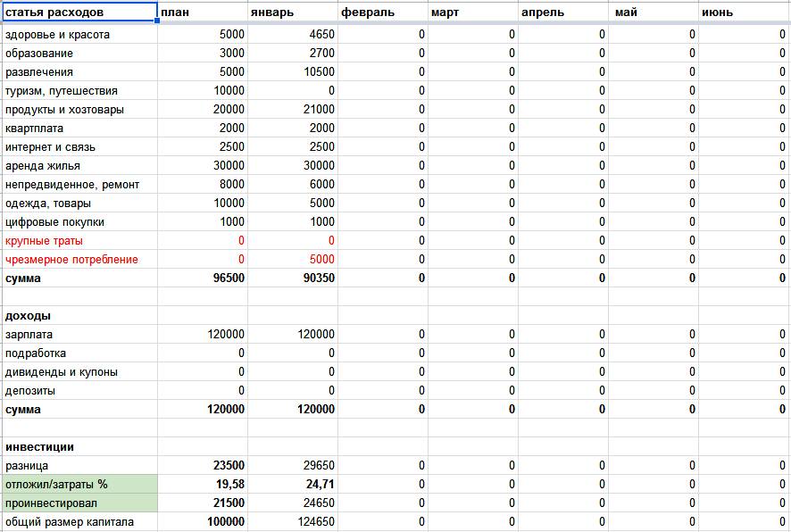Click the red 'крупные траты' label cell
791x532 pixels.
click(x=79, y=241)
